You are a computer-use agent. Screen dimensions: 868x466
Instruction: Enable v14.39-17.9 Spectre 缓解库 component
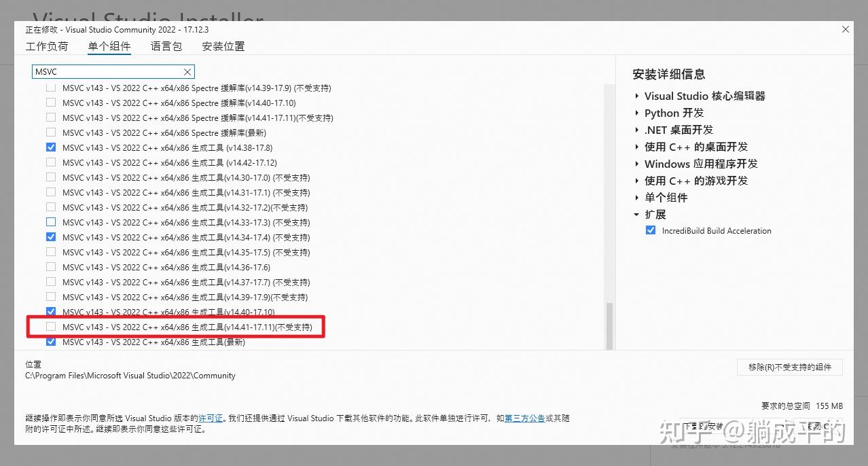(51, 88)
